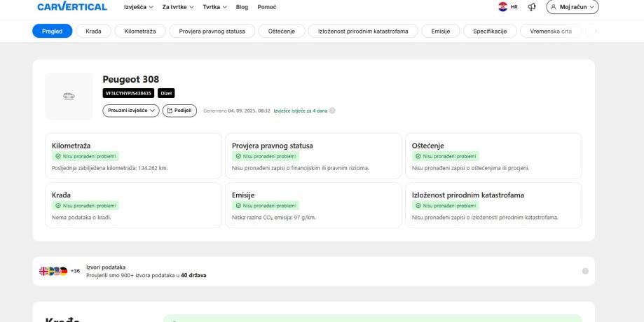Select the Specifikacije tab

pyautogui.click(x=489, y=31)
